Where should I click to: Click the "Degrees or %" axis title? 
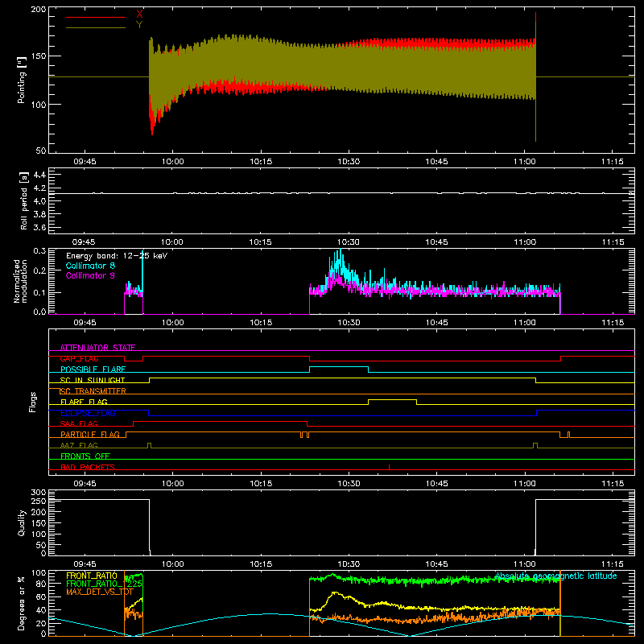(x=22, y=603)
